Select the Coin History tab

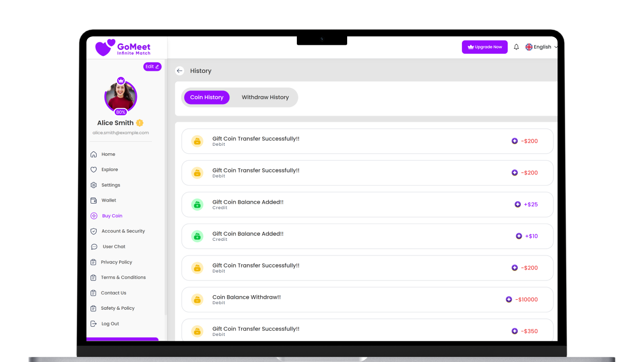[x=207, y=98]
